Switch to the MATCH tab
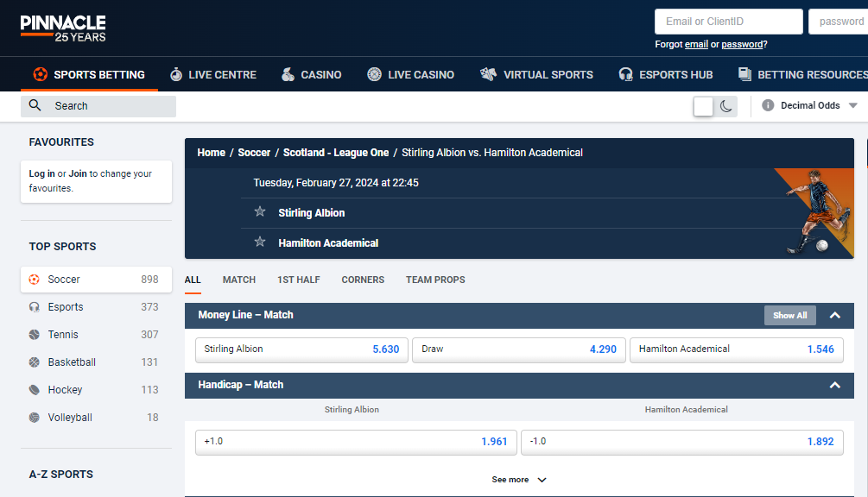This screenshot has height=497, width=868. tap(239, 280)
